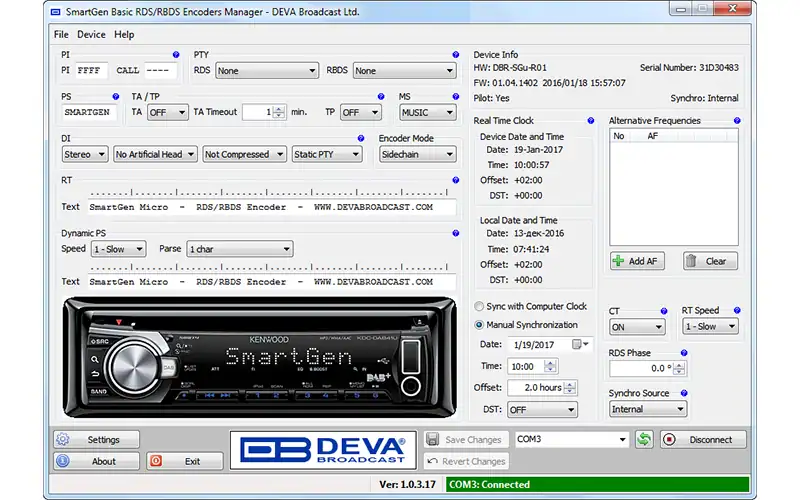Open the Encoder Mode Sidechain dropdown
The width and height of the screenshot is (800, 500).
pyautogui.click(x=417, y=154)
